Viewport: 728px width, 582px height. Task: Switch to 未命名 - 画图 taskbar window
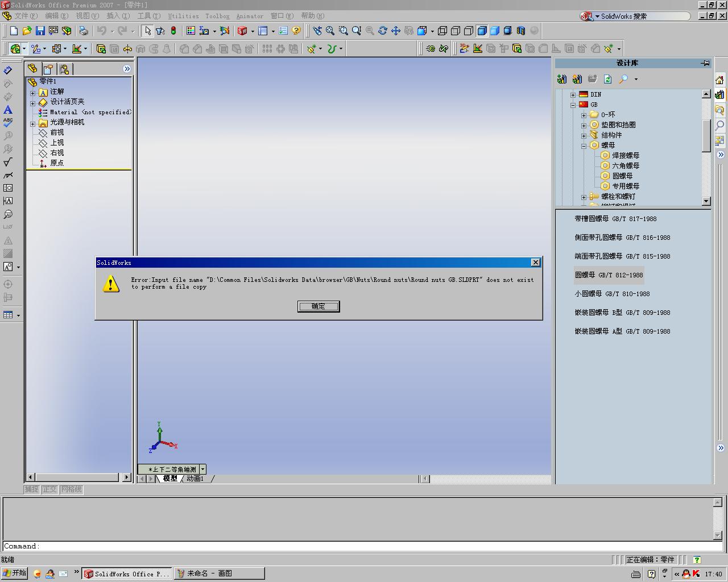pos(219,573)
